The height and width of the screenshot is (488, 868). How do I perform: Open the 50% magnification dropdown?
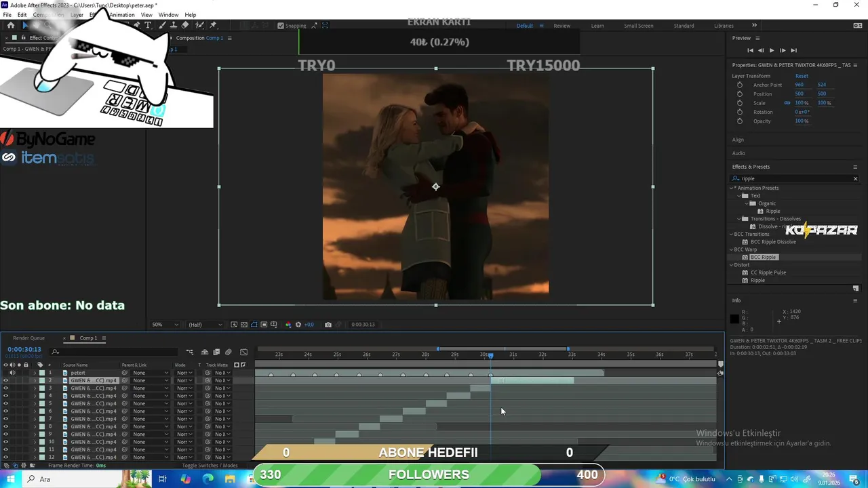click(x=165, y=325)
